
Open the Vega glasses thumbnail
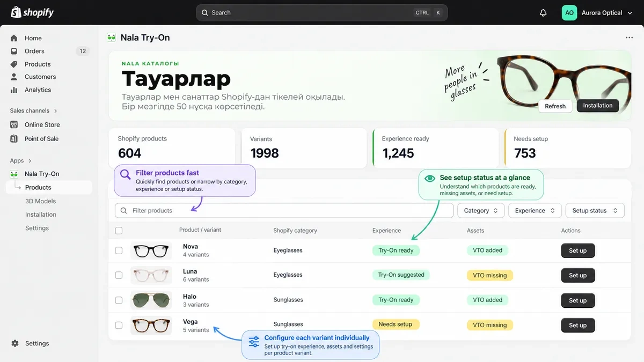point(151,325)
